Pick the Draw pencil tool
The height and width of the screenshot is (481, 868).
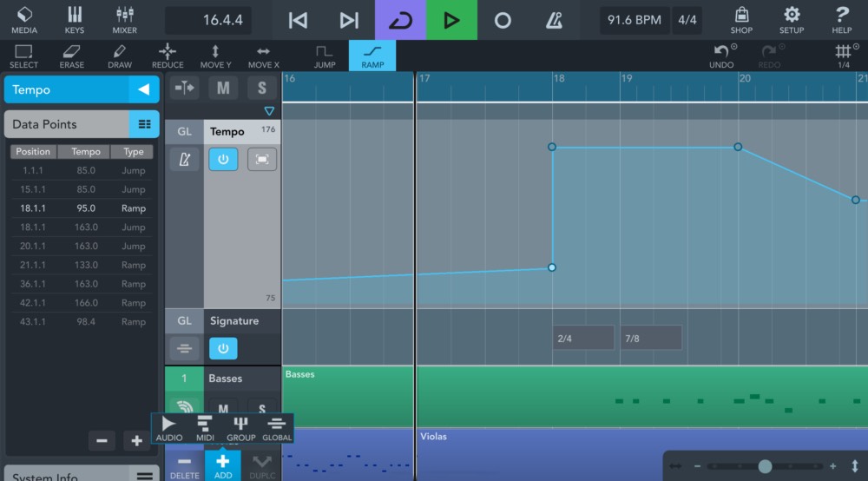tap(120, 56)
